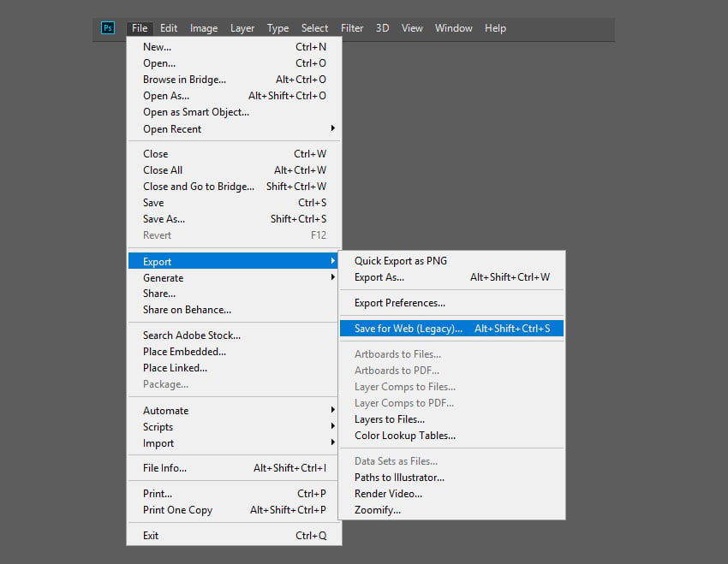Select Close and Go to Bridge...

235,186
